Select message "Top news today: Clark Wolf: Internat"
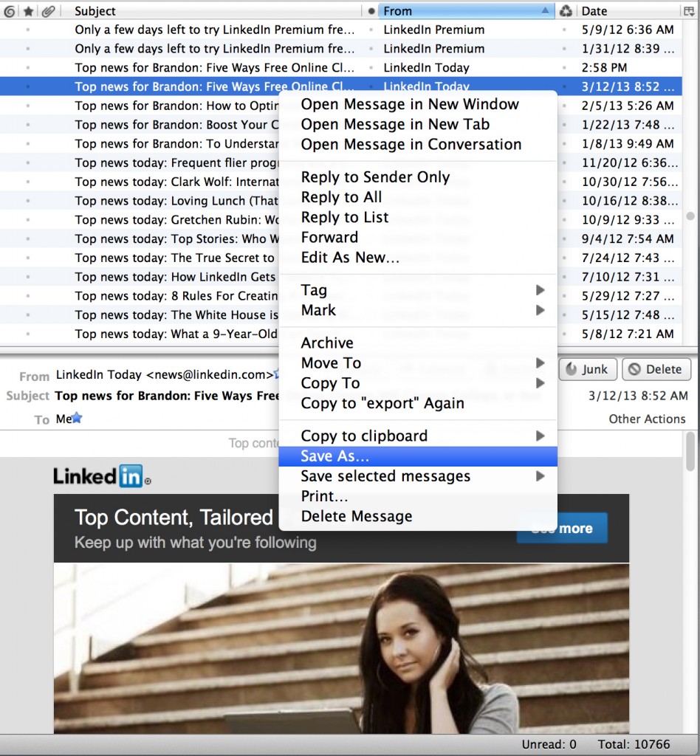Viewport: 700px width, 756px height. coord(176,182)
